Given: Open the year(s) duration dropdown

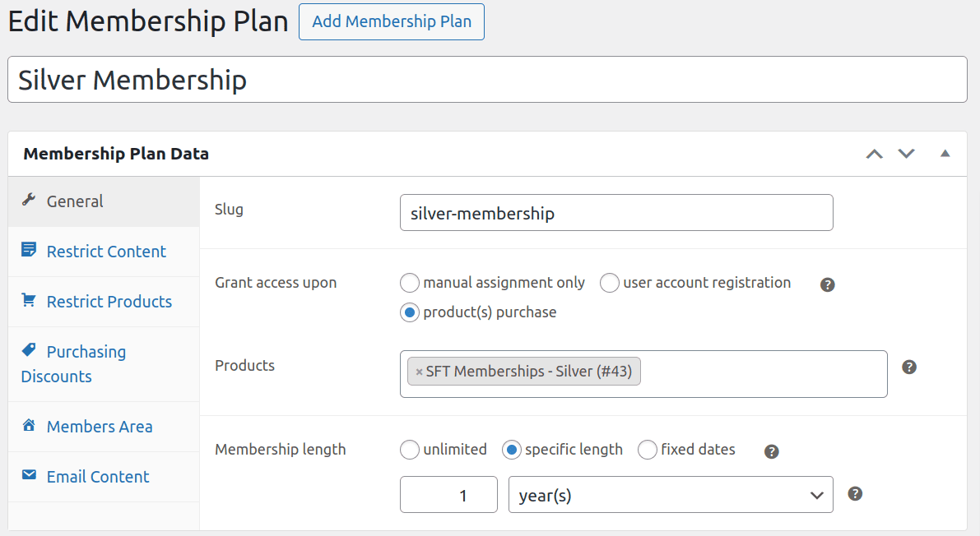Looking at the screenshot, I should (670, 494).
